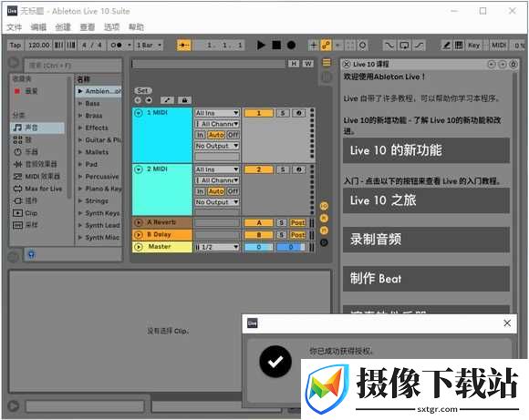Click the new scene capture button

click(x=350, y=45)
